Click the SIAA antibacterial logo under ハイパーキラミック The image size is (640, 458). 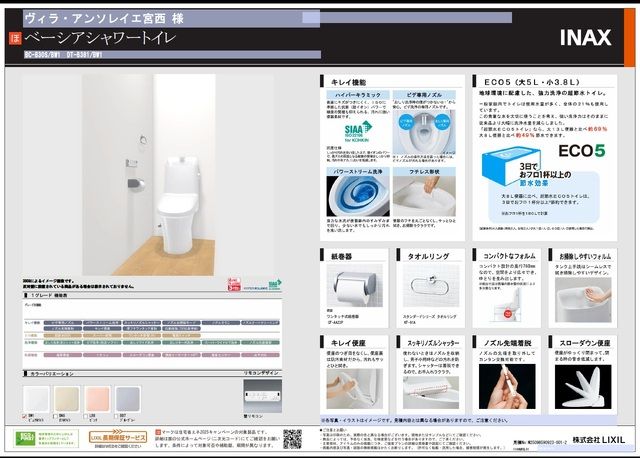pos(358,131)
